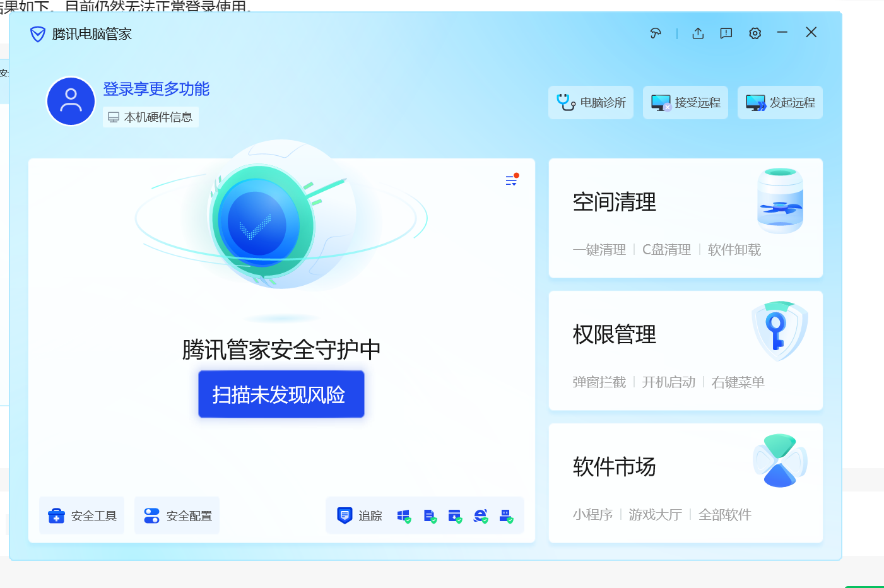Click the stethoscope icon on 电脑诊所
Image resolution: width=884 pixels, height=588 pixels.
coord(565,102)
